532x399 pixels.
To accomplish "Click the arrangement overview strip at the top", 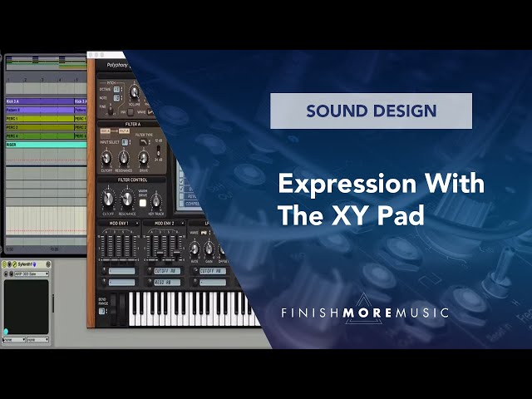I will pos(47,63).
